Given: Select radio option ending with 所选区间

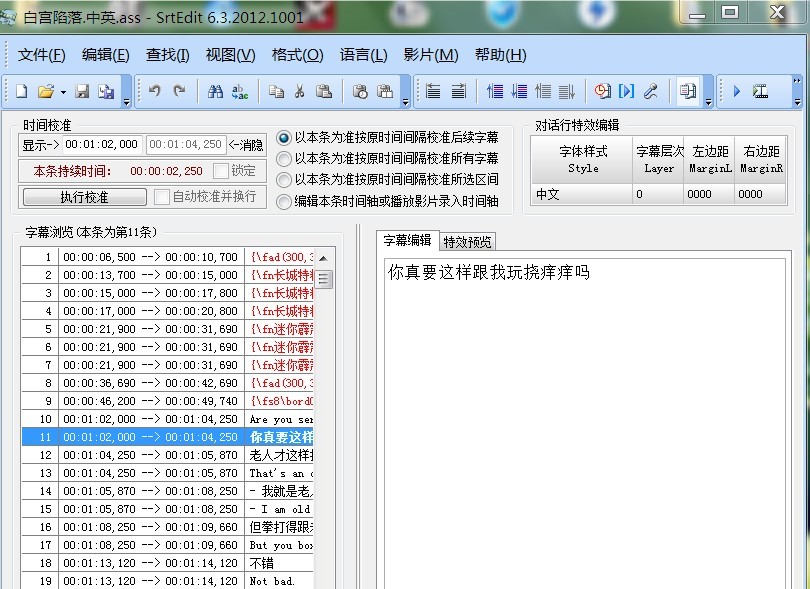Looking at the screenshot, I should click(x=284, y=180).
